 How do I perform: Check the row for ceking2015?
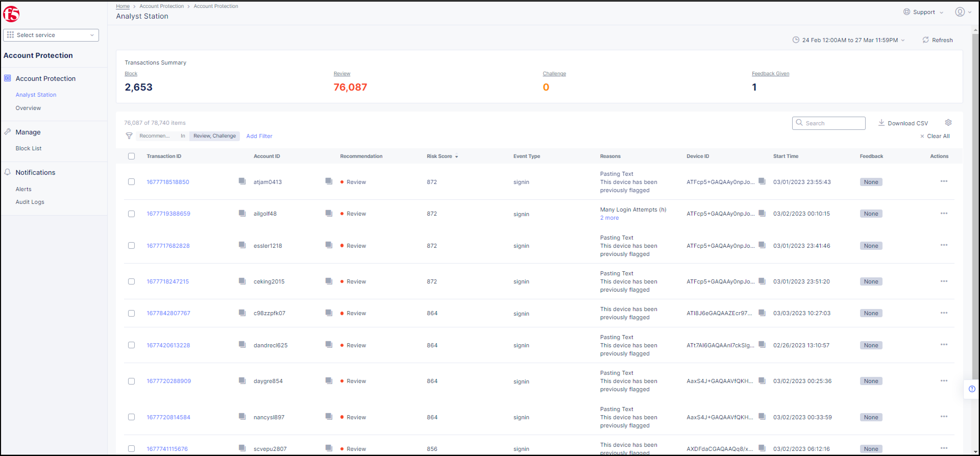point(131,281)
